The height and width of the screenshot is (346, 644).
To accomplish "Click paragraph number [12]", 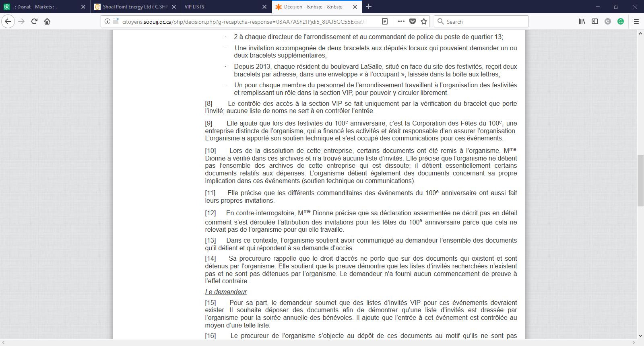I will [211, 213].
